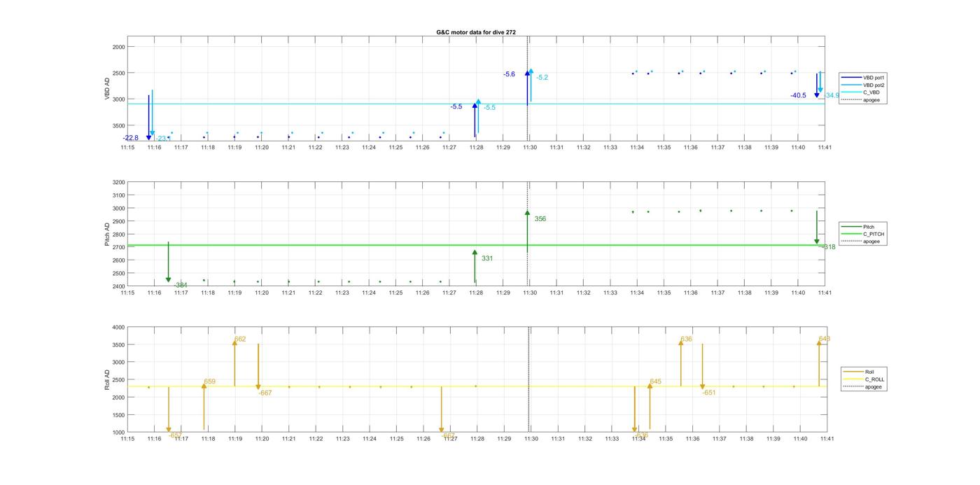The width and height of the screenshot is (980, 485).
Task: Click the "331" pitch data label
Action: tap(487, 258)
